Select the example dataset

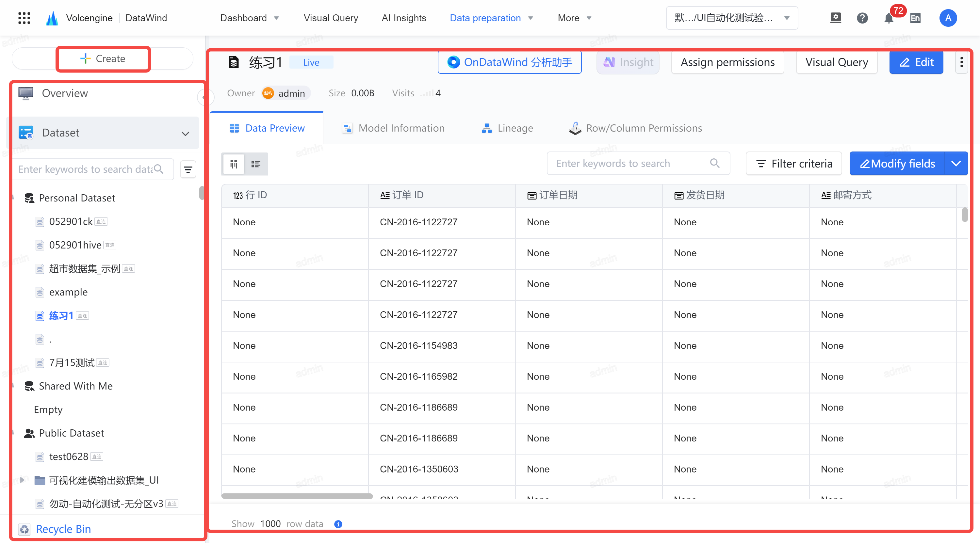pos(69,292)
